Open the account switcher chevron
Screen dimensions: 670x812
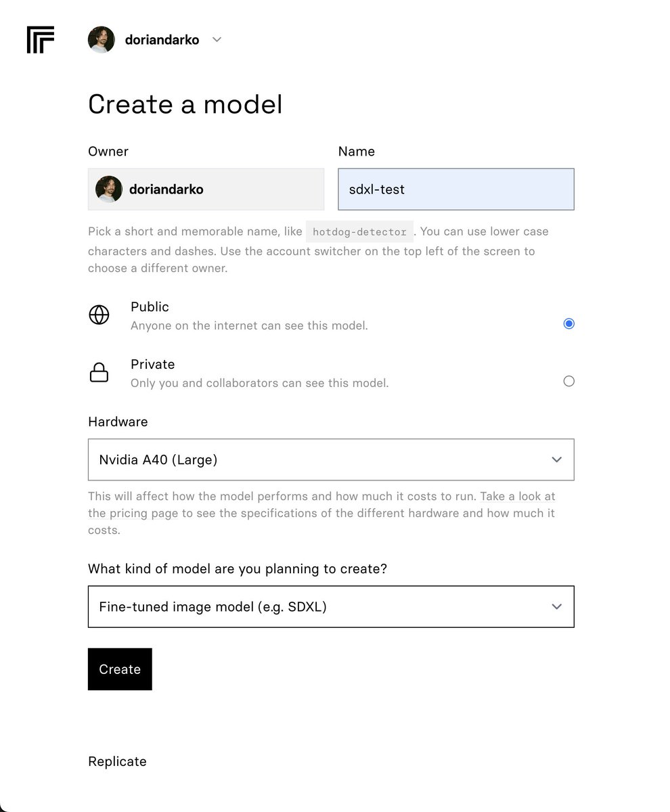(x=217, y=40)
